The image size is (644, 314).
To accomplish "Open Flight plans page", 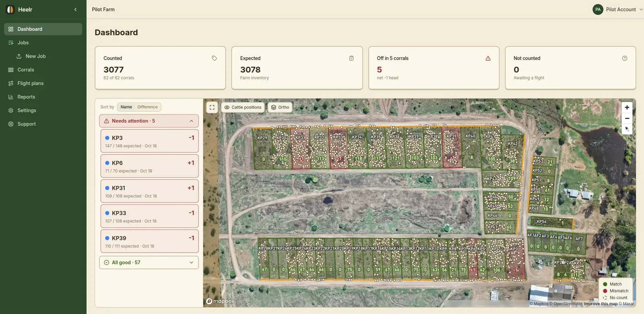I will 43,83.
